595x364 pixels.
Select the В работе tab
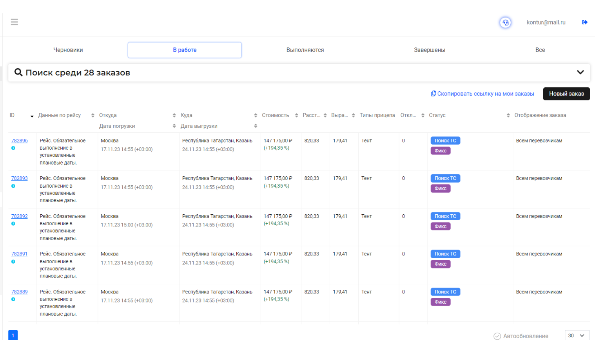pyautogui.click(x=185, y=50)
